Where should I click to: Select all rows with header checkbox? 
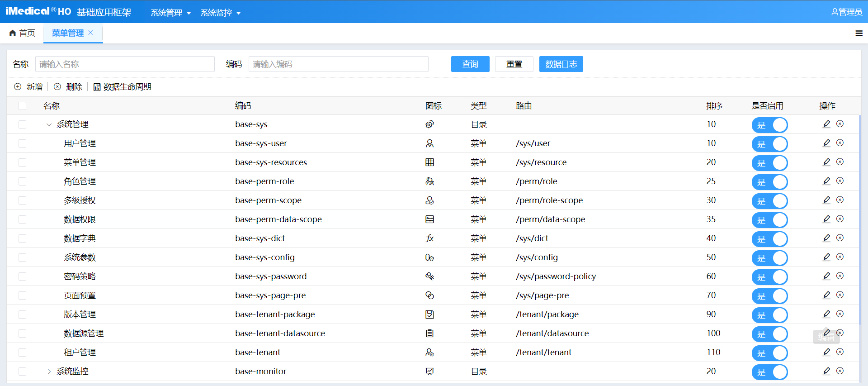click(x=22, y=106)
